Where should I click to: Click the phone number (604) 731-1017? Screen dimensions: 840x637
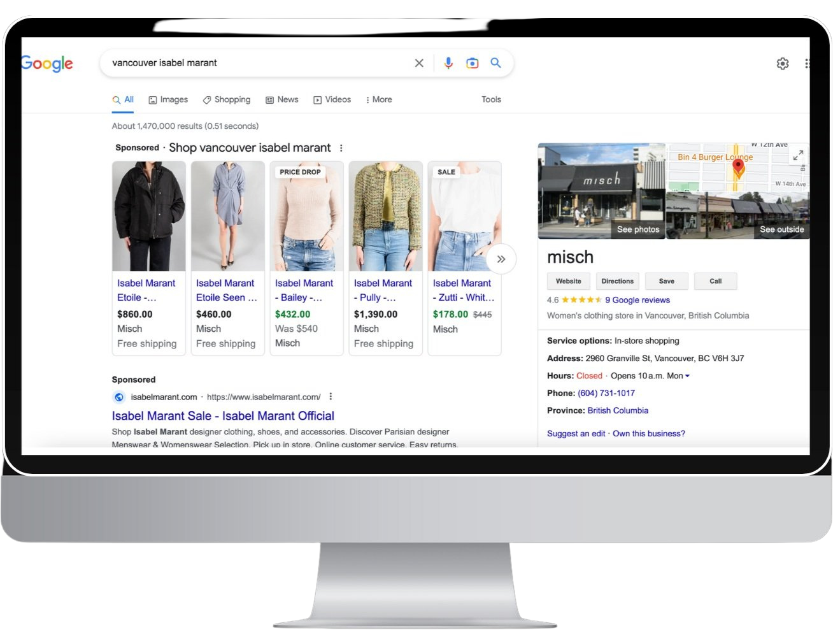606,393
